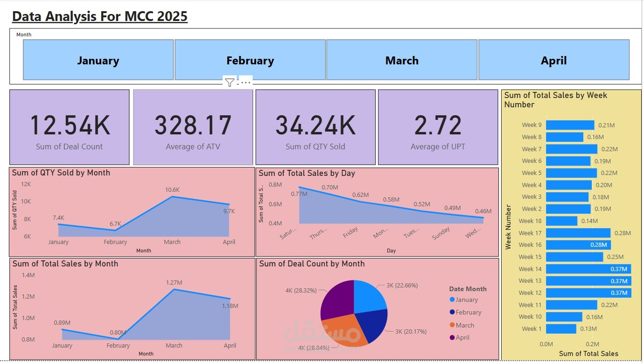This screenshot has height=363, width=644.
Task: Select the Week 8 sales bar
Action: [565, 137]
